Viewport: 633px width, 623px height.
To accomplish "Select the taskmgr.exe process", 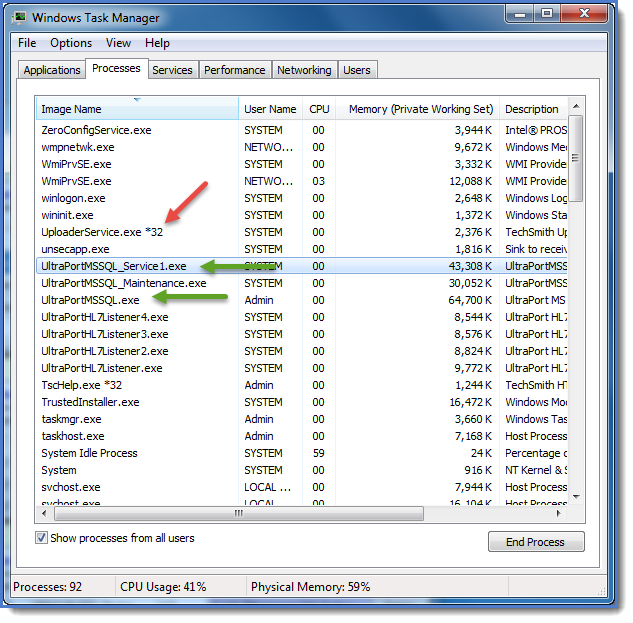I will coord(302,419).
